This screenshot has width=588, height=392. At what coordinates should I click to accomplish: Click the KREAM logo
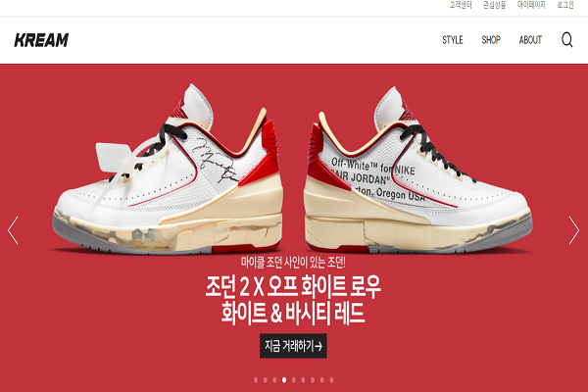pos(41,40)
